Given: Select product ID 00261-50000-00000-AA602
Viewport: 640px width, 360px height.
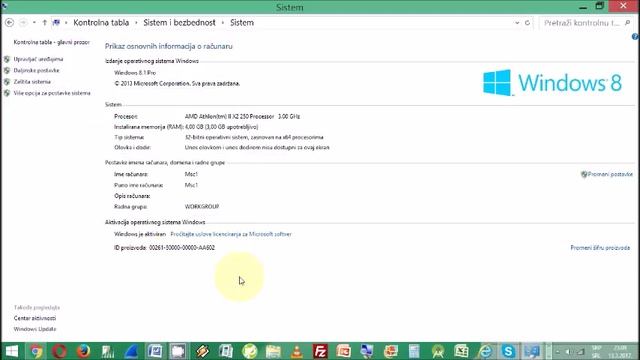Looking at the screenshot, I should [x=182, y=248].
